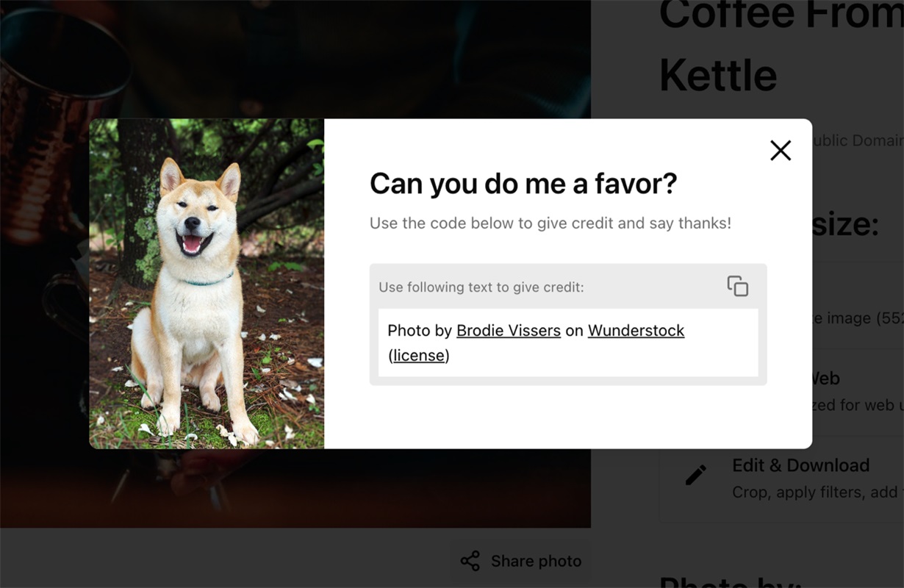Open the license link in the credit text
The height and width of the screenshot is (588, 904).
[419, 356]
